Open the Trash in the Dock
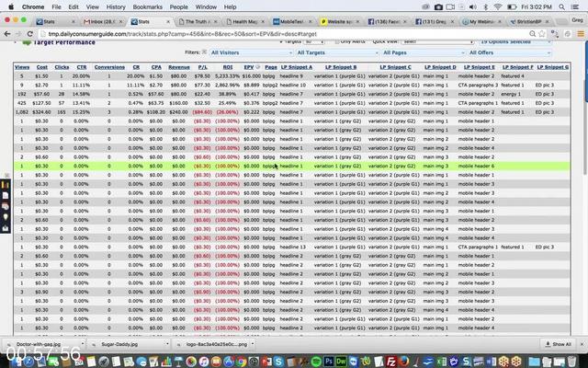This screenshot has width=588, height=368. point(571,362)
